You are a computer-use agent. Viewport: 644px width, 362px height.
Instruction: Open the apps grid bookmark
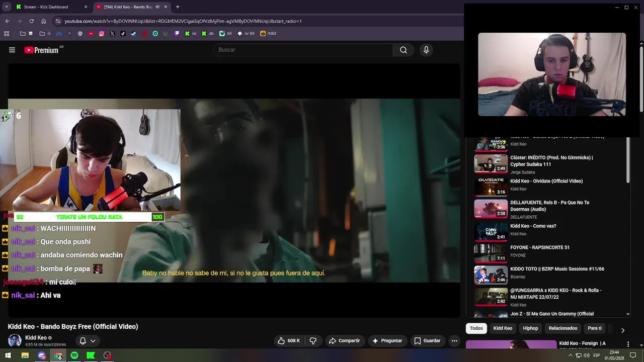coord(7,34)
